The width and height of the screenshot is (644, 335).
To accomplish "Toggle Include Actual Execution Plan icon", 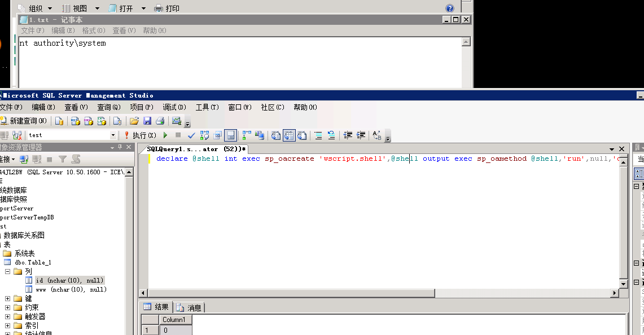I will 247,135.
